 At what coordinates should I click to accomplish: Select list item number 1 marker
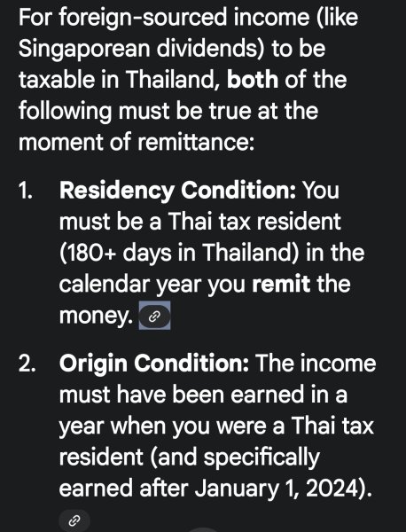pyautogui.click(x=26, y=191)
